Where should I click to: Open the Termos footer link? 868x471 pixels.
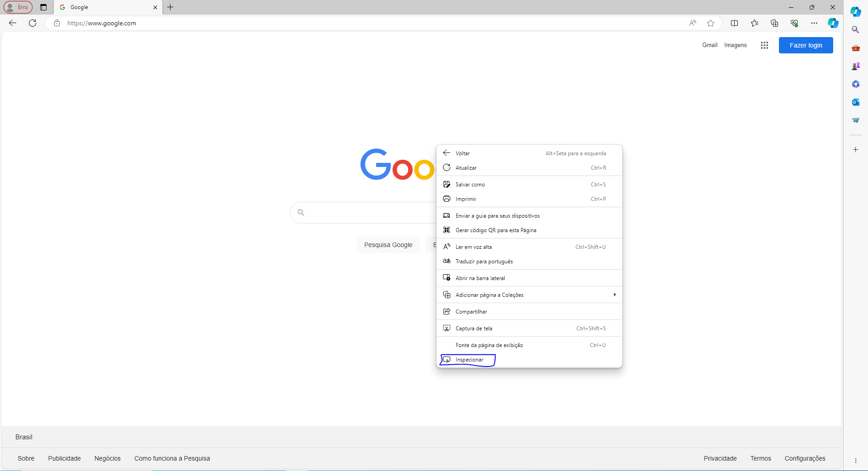pyautogui.click(x=761, y=458)
